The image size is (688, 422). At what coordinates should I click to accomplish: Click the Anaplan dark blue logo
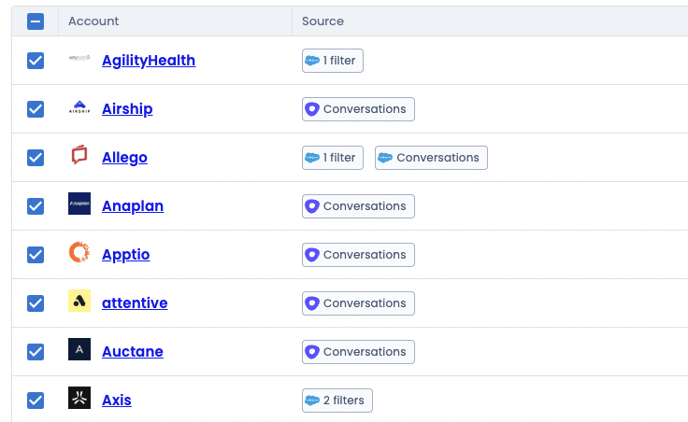tap(79, 204)
